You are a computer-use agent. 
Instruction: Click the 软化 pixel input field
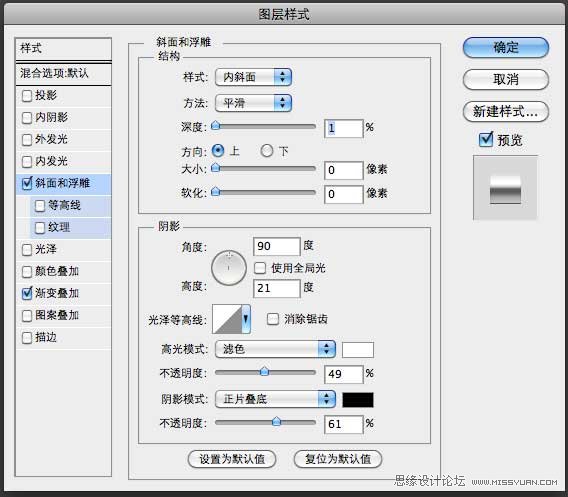point(343,195)
